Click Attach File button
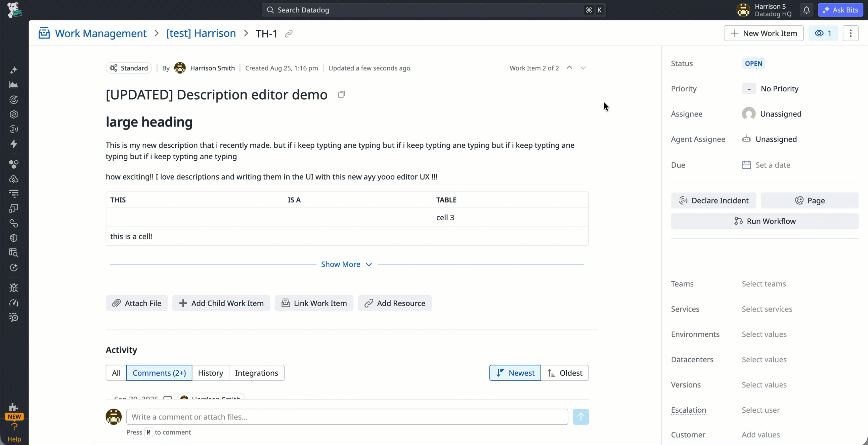The width and height of the screenshot is (868, 445). click(x=136, y=303)
